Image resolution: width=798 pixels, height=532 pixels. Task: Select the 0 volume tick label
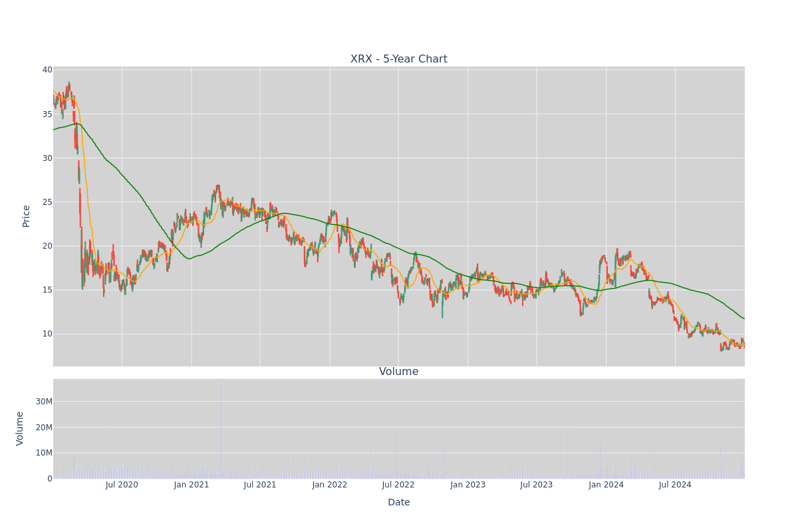[x=50, y=478]
